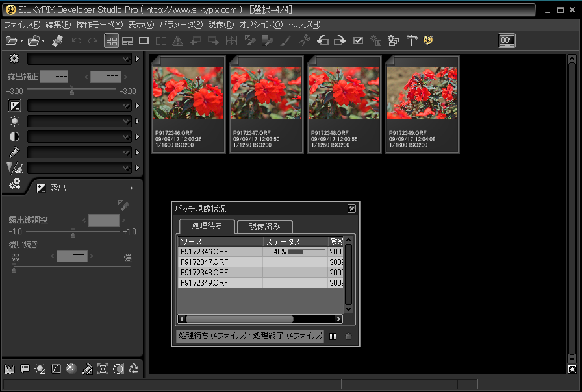Rotate image right using toolbar icon
Image resolution: width=582 pixels, height=392 pixels.
pyautogui.click(x=339, y=41)
